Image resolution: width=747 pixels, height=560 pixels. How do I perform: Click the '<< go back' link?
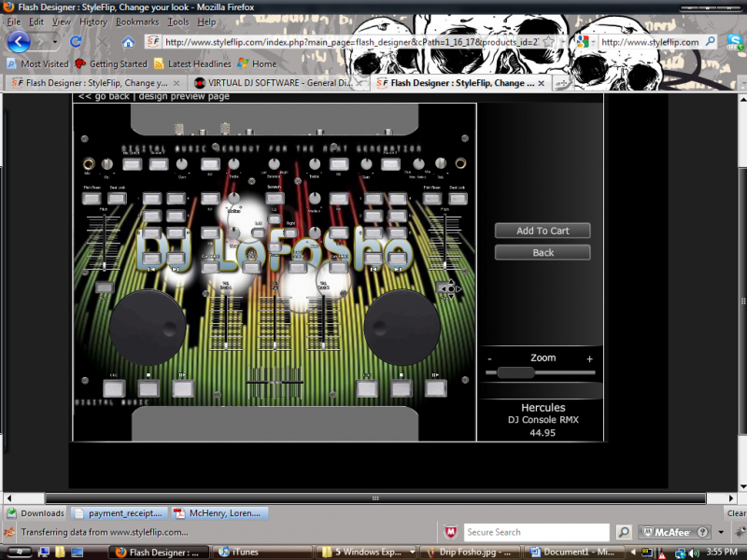click(104, 96)
